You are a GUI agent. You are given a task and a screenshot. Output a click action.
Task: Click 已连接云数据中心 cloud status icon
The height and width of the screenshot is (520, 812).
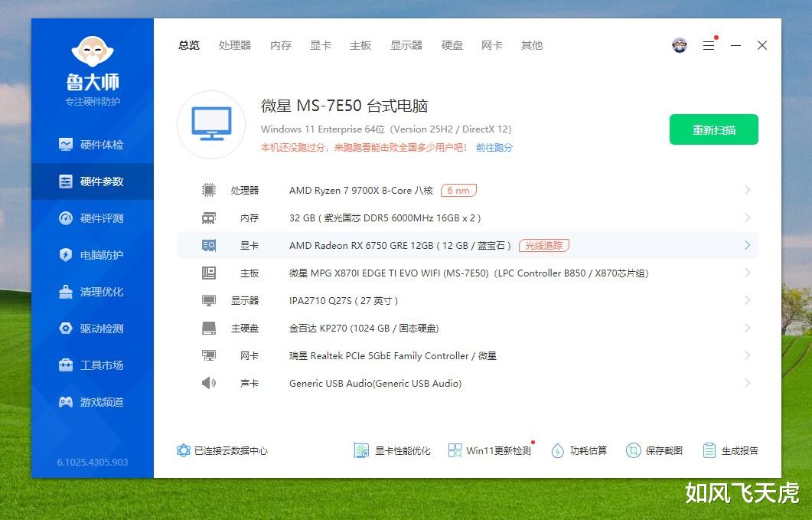pos(184,450)
